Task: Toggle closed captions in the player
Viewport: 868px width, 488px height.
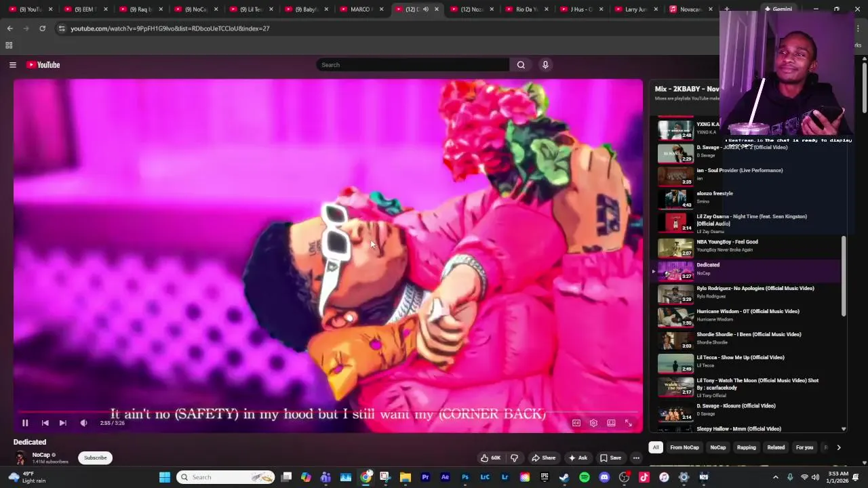Action: click(576, 423)
